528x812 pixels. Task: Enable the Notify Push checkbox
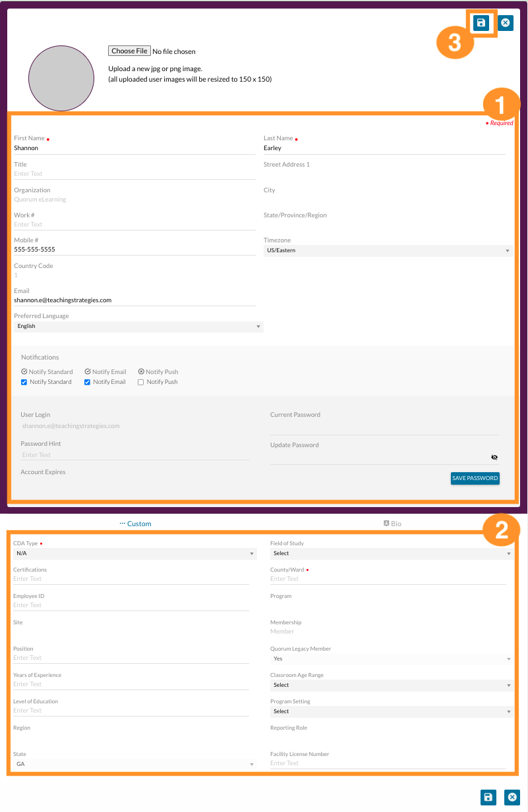pos(139,382)
